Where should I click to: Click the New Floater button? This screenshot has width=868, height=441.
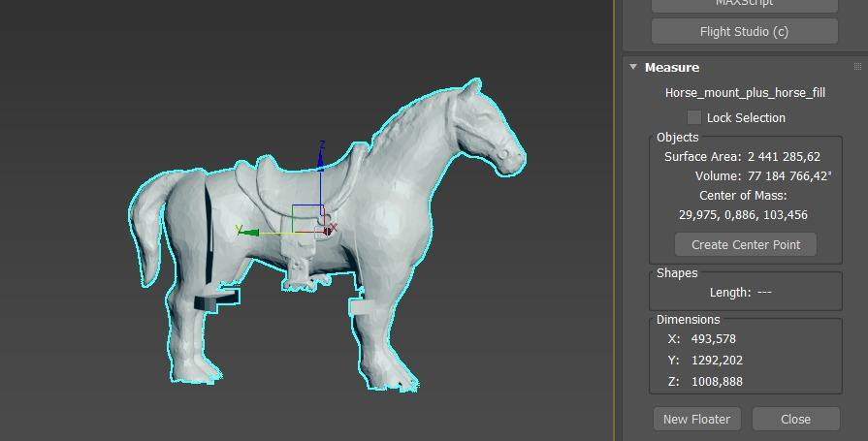tap(696, 419)
